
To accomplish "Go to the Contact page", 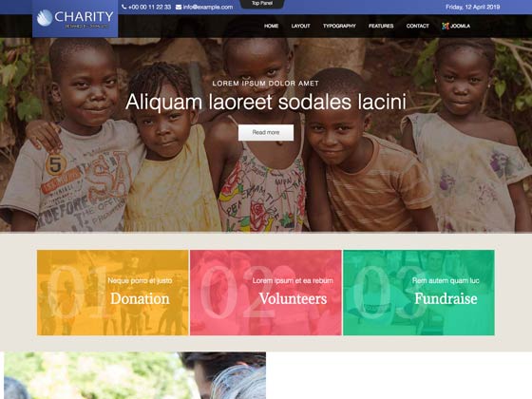I will pos(418,26).
